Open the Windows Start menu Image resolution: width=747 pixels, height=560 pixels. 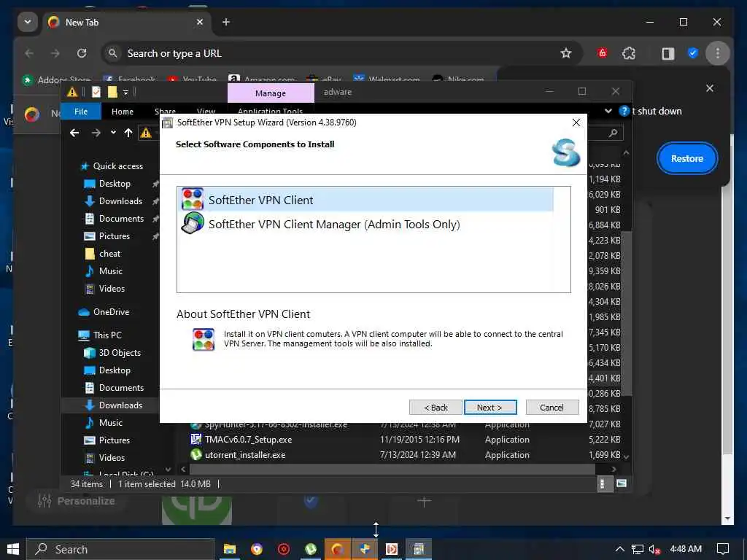[13, 549]
